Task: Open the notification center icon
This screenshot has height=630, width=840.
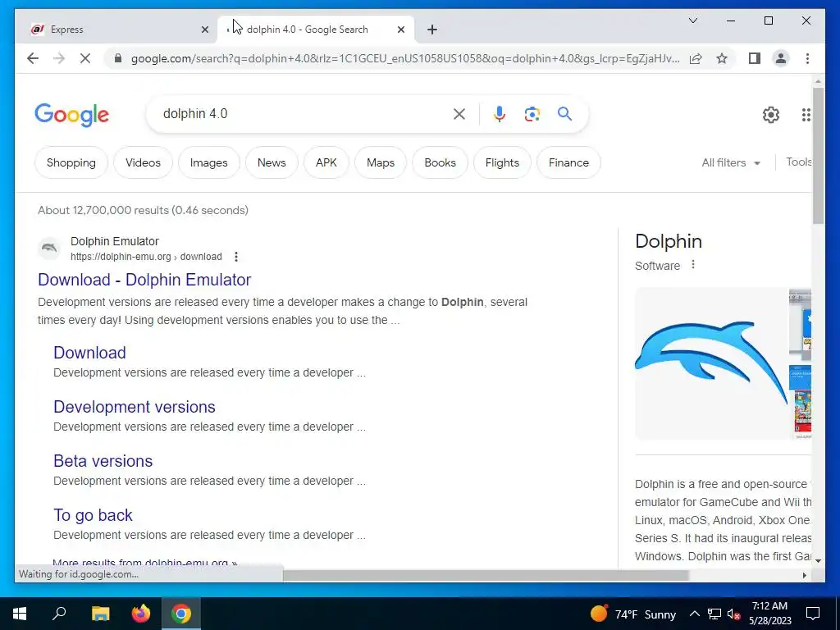Action: point(813,614)
